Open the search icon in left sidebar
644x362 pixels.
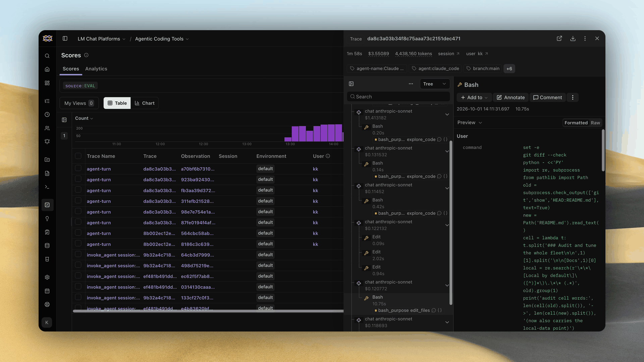point(47,56)
